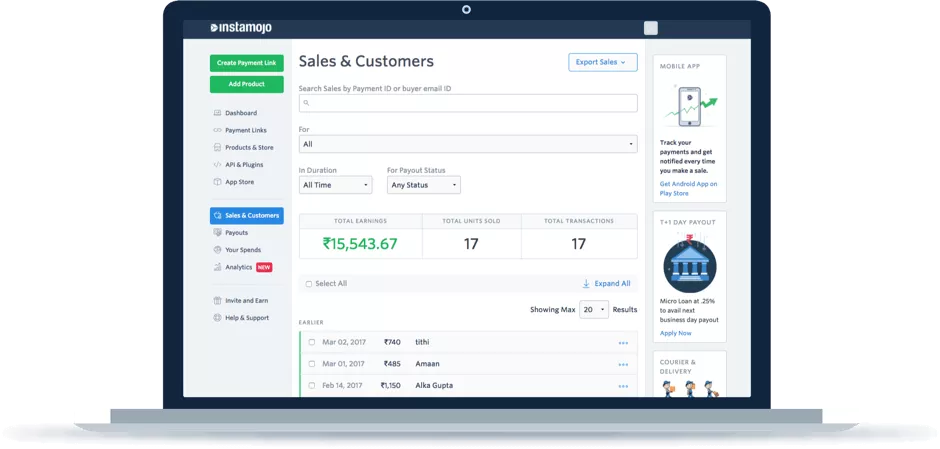Screen dimensions: 940x449
Task: Click the App Store box icon
Action: click(217, 182)
